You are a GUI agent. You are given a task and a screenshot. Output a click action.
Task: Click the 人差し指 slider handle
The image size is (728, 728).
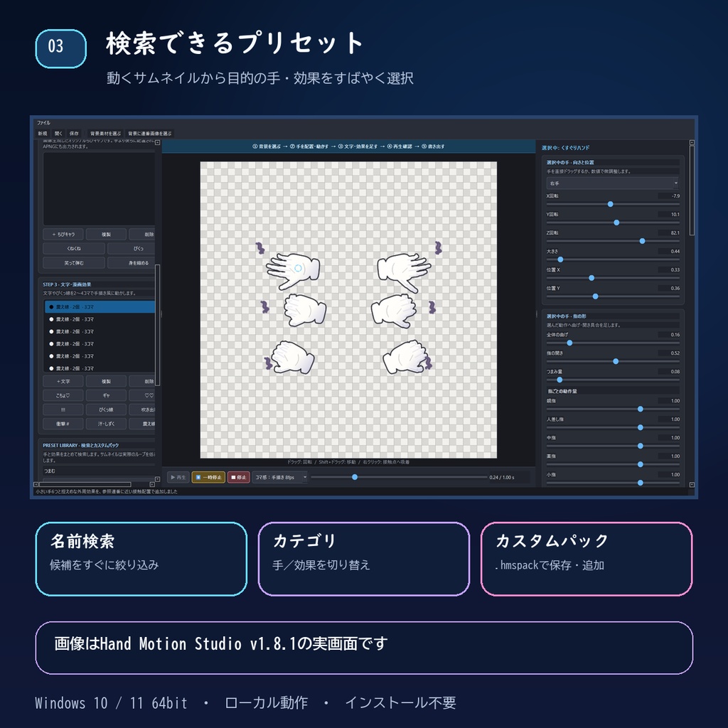[x=641, y=427]
